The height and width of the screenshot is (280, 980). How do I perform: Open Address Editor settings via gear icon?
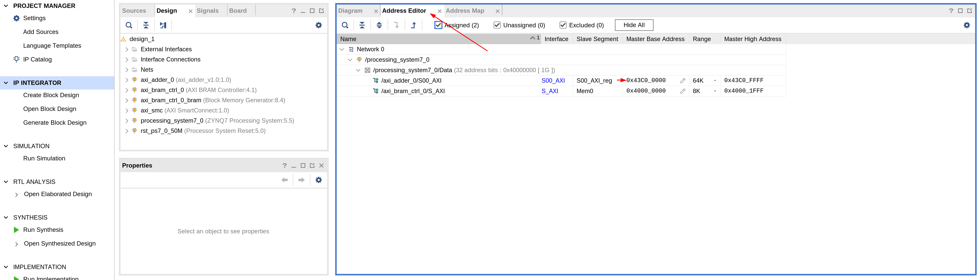click(x=967, y=25)
